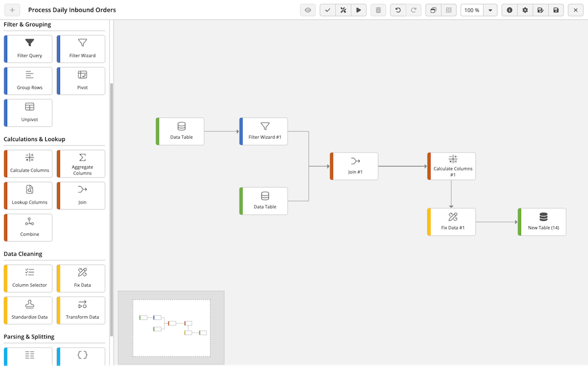The image size is (588, 366).
Task: Run the workflow with the play button
Action: [x=359, y=10]
